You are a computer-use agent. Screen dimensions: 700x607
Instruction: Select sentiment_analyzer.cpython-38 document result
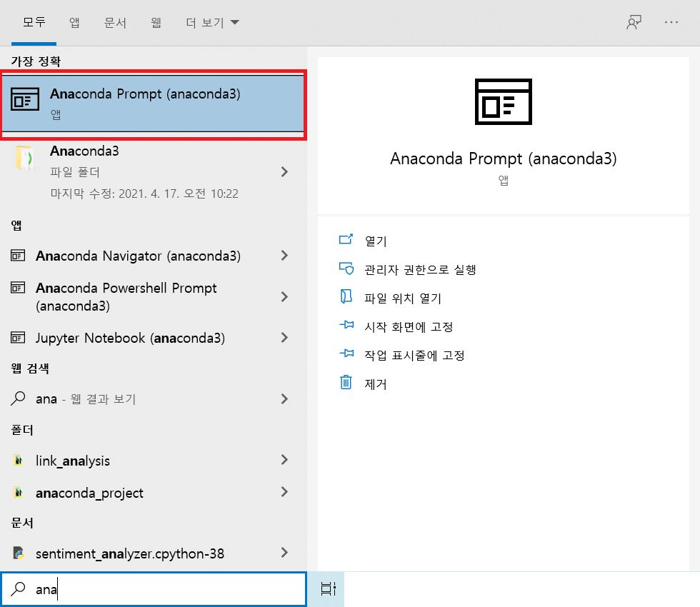(x=153, y=553)
